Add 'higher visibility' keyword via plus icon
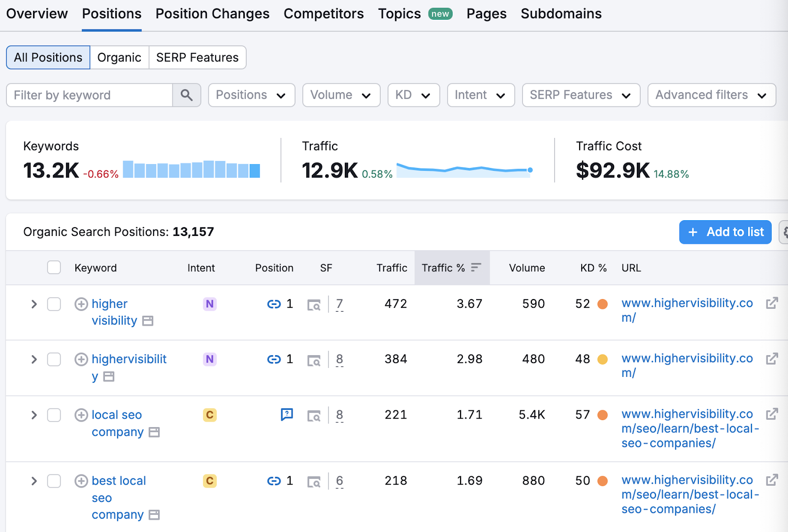 coord(81,304)
